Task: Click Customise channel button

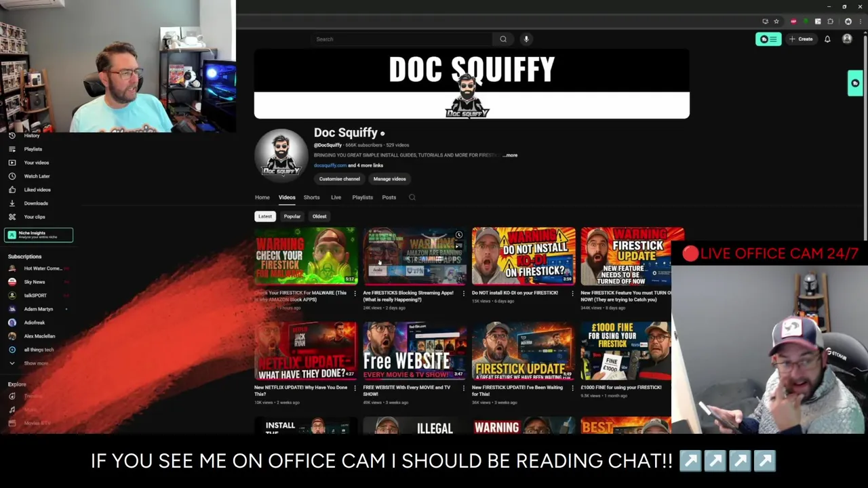Action: coord(340,179)
